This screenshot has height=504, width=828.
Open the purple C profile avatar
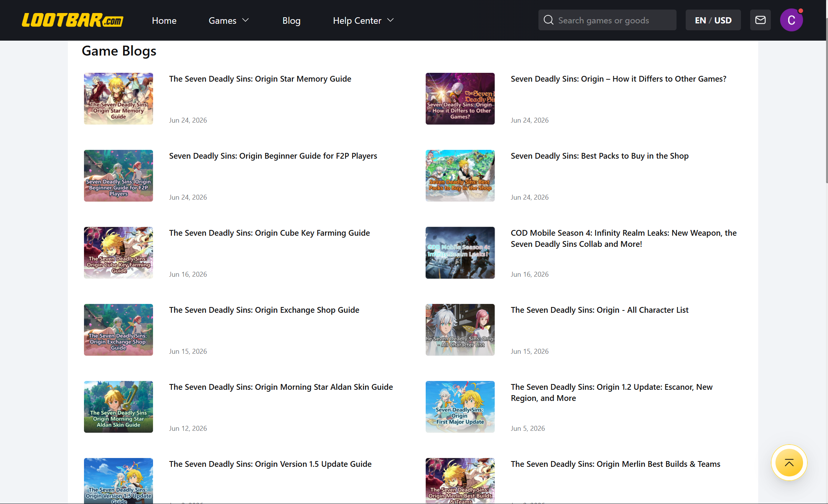tap(791, 20)
